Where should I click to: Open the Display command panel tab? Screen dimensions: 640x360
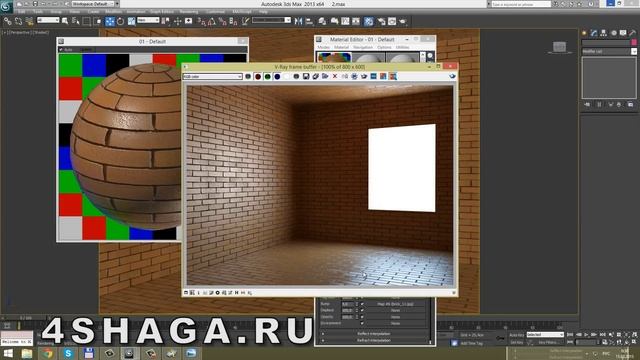pos(623,33)
